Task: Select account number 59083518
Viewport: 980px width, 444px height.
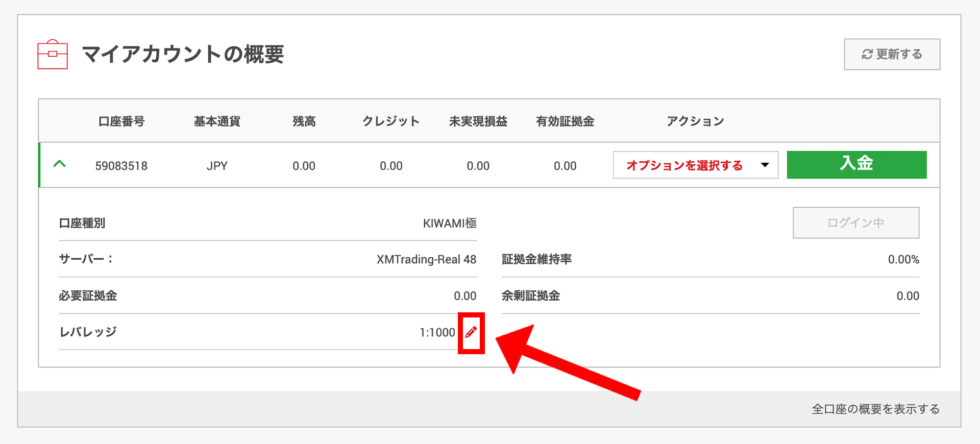Action: (x=121, y=166)
